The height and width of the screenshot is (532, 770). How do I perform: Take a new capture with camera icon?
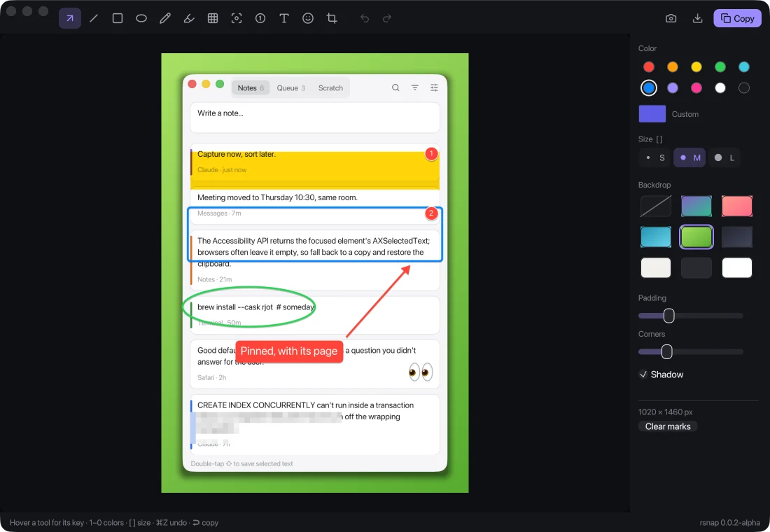point(671,19)
